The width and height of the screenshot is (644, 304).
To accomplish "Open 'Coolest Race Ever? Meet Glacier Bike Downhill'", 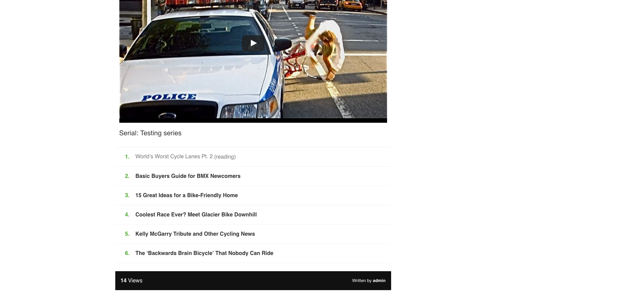I will click(196, 215).
